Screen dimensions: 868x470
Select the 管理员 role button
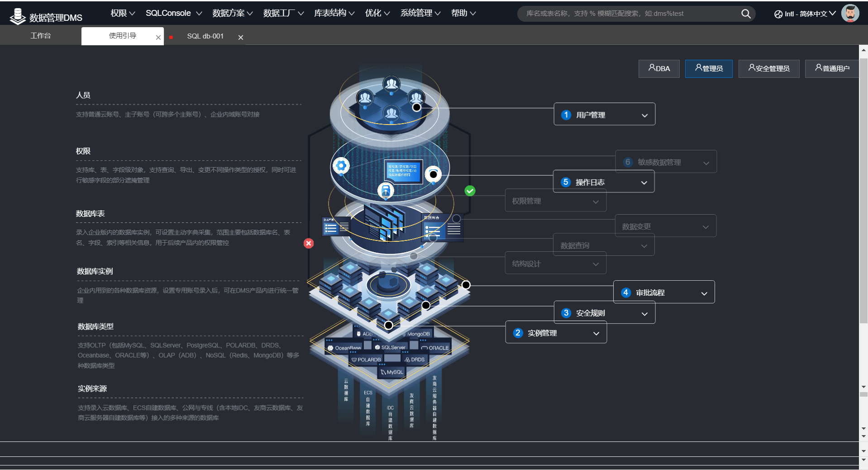pos(709,68)
